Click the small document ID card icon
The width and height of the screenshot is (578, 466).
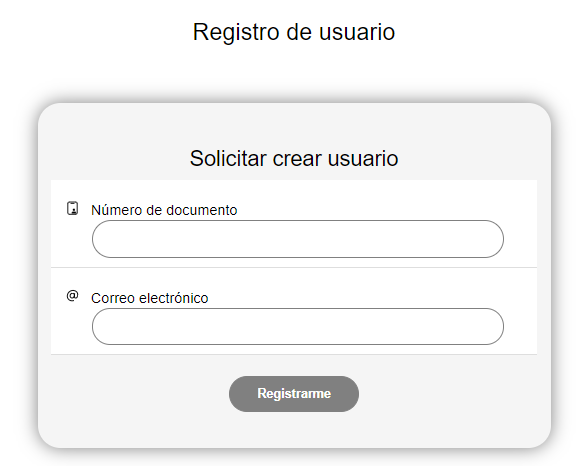coord(72,208)
